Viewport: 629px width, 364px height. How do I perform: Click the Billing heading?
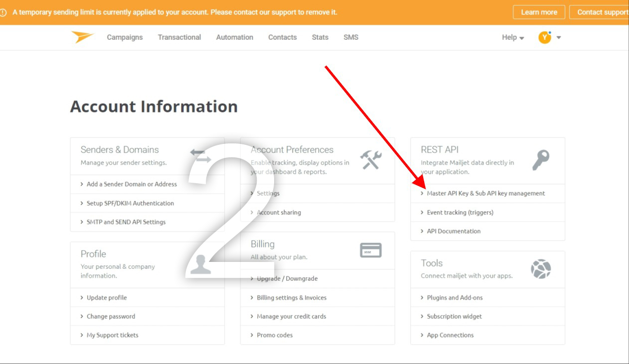(263, 244)
